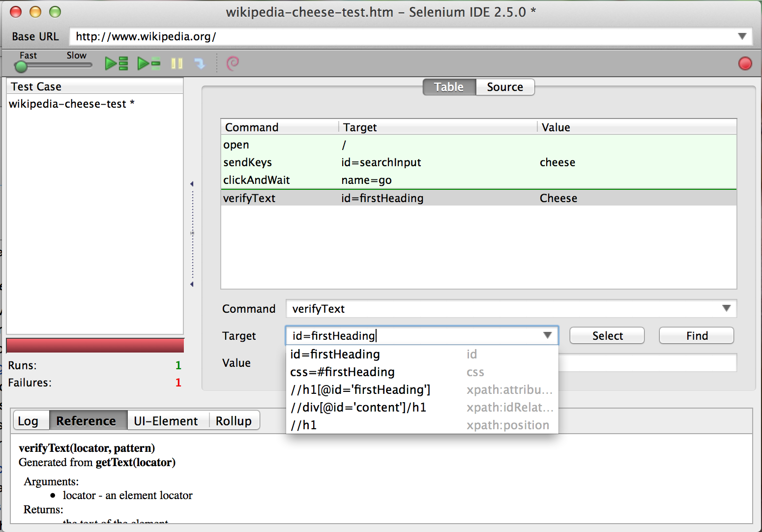Click the Target column header
762x532 pixels.
pyautogui.click(x=438, y=127)
